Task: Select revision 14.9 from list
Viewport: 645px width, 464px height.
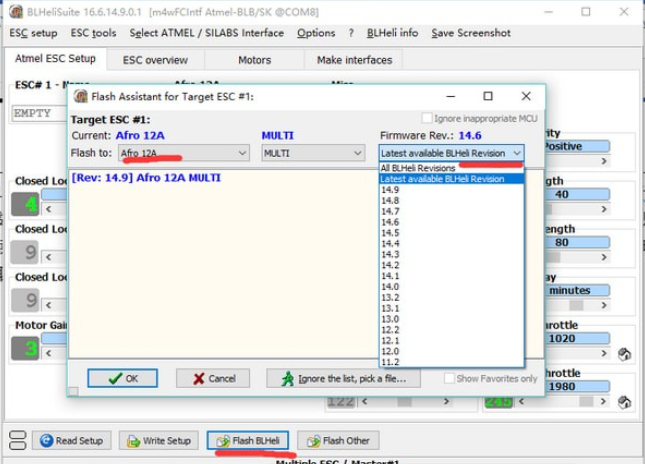Action: pos(451,190)
